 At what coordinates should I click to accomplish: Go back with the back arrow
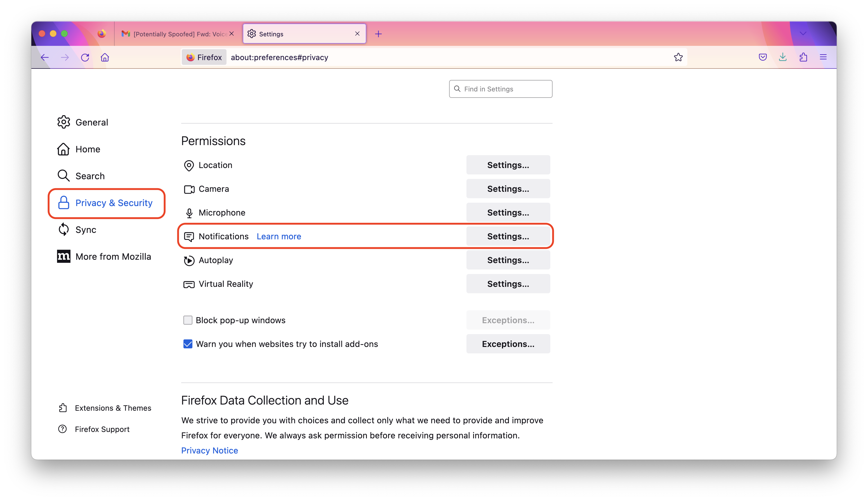point(45,58)
